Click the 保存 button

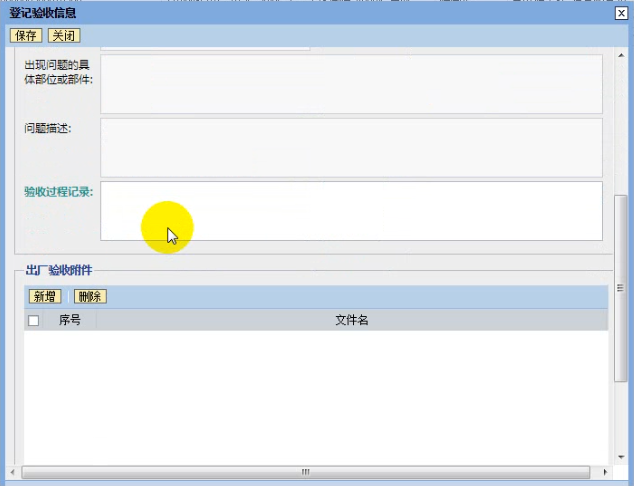pyautogui.click(x=25, y=35)
